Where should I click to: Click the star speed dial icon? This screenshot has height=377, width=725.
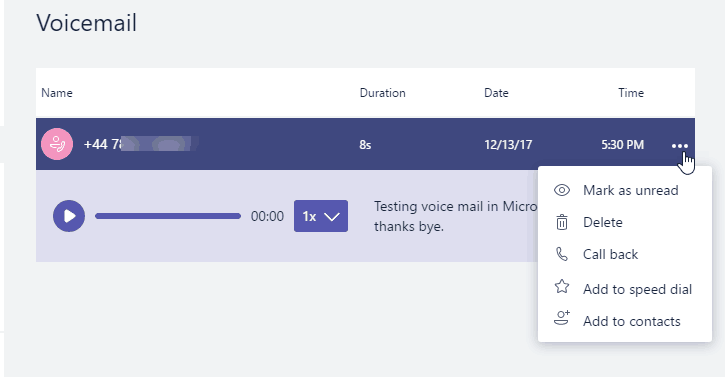[562, 286]
